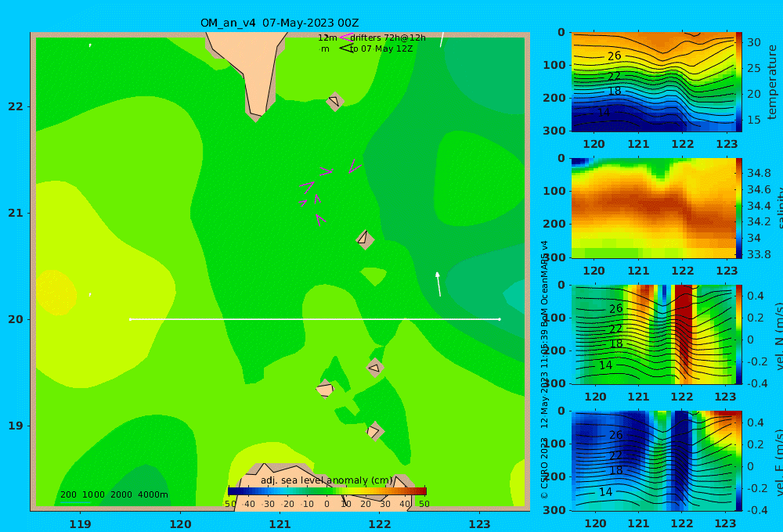
Task: Click the white current arrow east of 122°E
Action: 438,284
